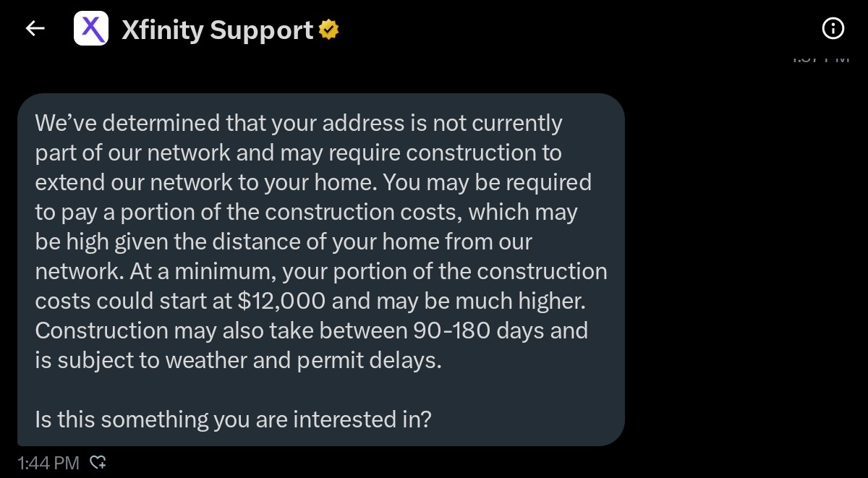
Task: Click "network. At a minimum" text line
Action: [x=321, y=271]
